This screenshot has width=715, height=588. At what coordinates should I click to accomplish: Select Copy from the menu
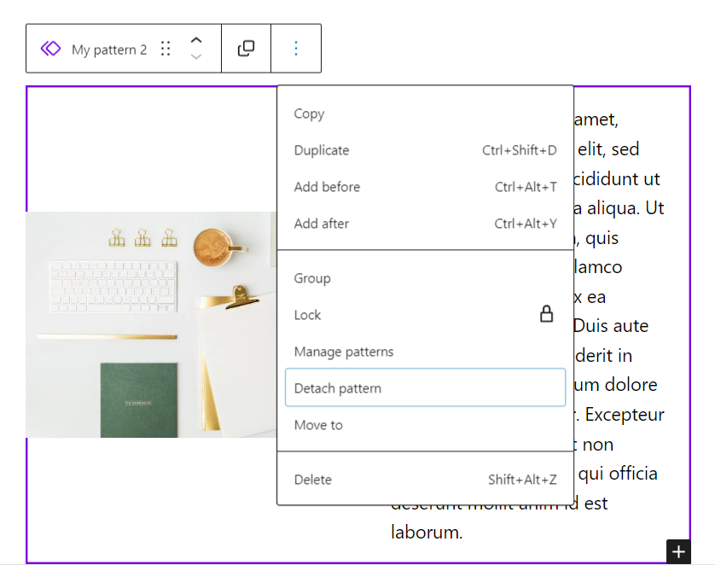425,114
